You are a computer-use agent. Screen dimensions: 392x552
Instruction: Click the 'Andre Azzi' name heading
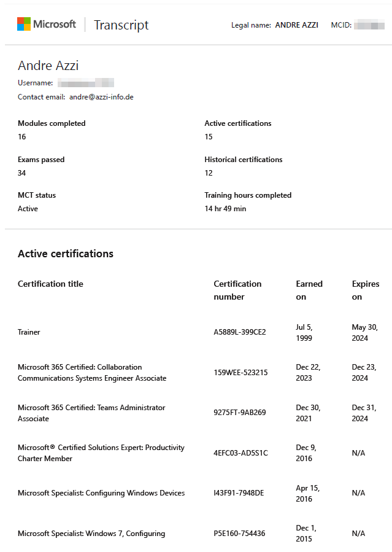coord(48,66)
